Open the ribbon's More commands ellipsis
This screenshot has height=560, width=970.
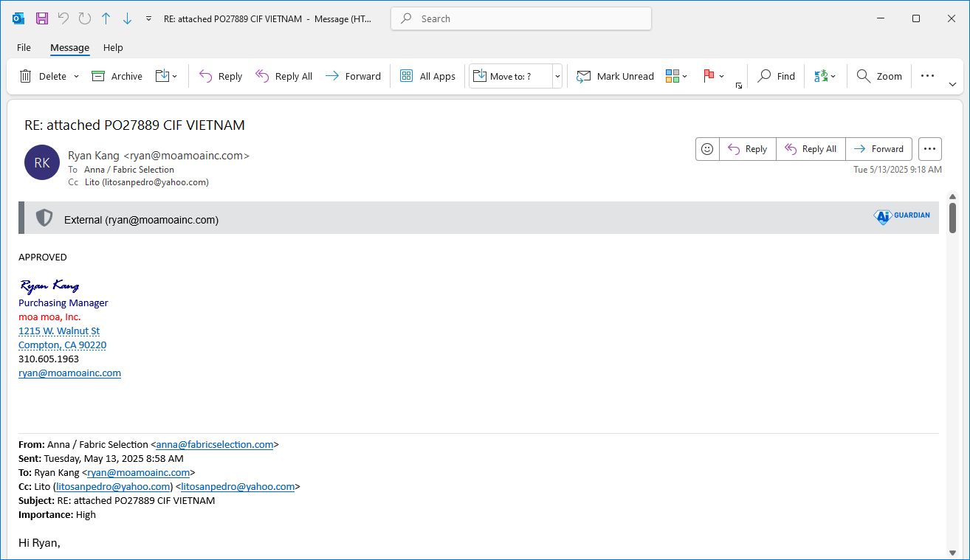tap(928, 76)
